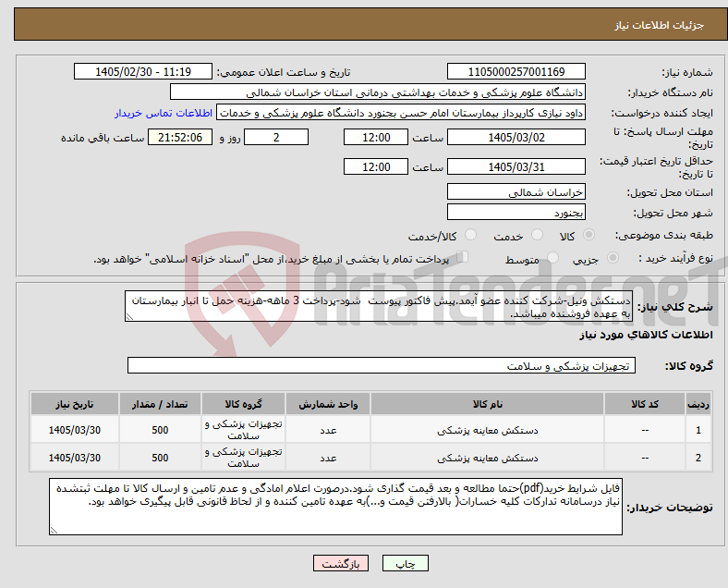The width and height of the screenshot is (728, 588).
Task: Click need date 1405/03/30 in row 2
Action: click(74, 458)
